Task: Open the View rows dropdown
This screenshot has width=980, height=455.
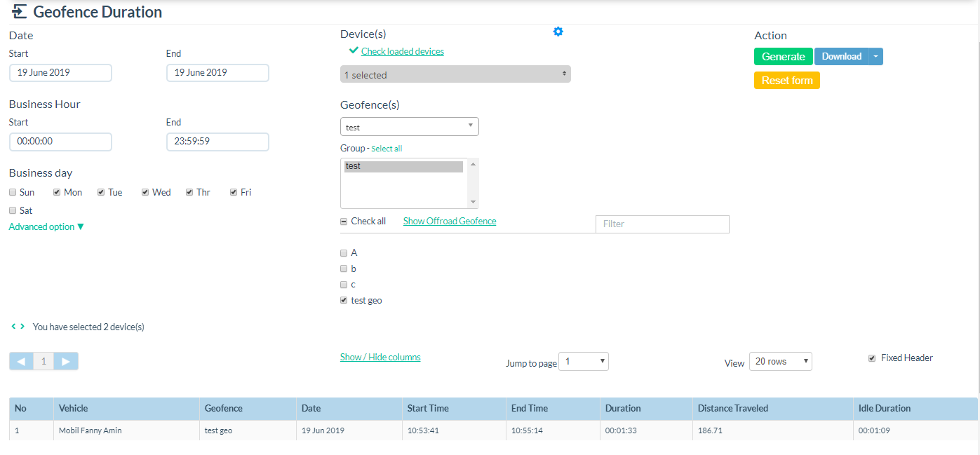Action: point(780,361)
